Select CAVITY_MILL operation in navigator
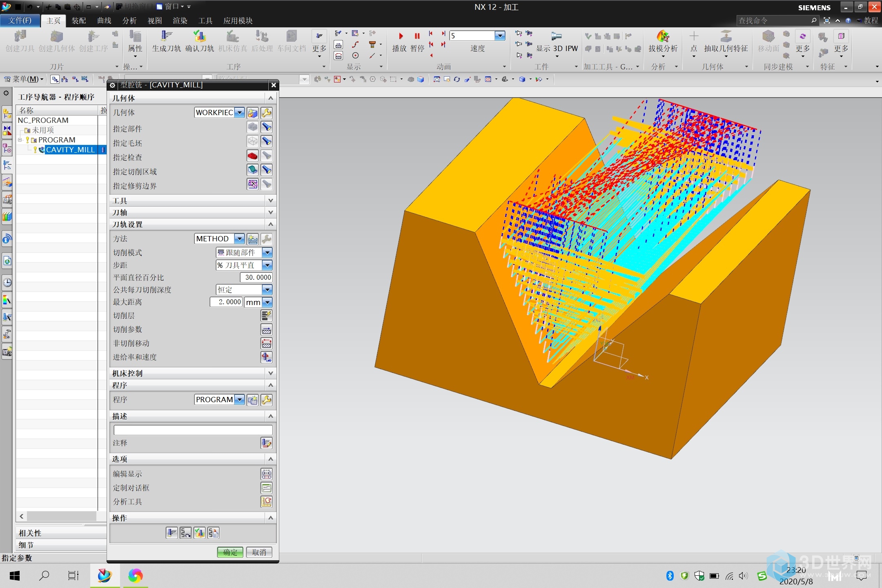882x588 pixels. [70, 150]
